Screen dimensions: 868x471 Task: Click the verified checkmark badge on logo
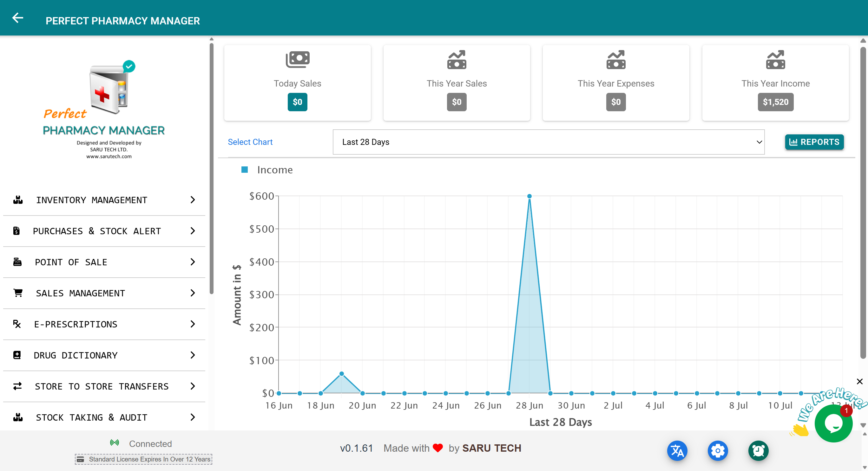coord(129,66)
